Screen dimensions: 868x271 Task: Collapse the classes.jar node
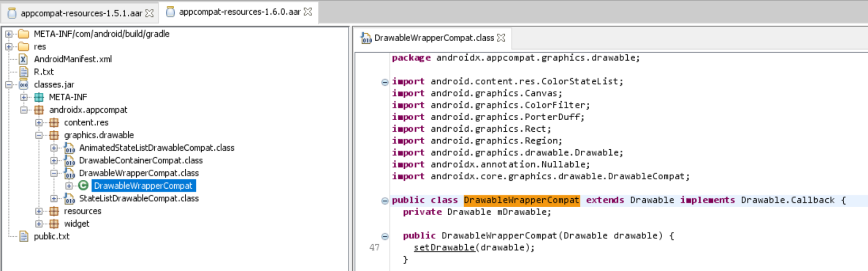(x=9, y=84)
